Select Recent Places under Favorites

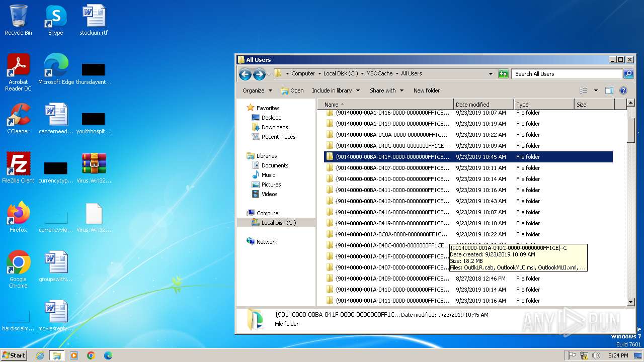click(x=278, y=137)
